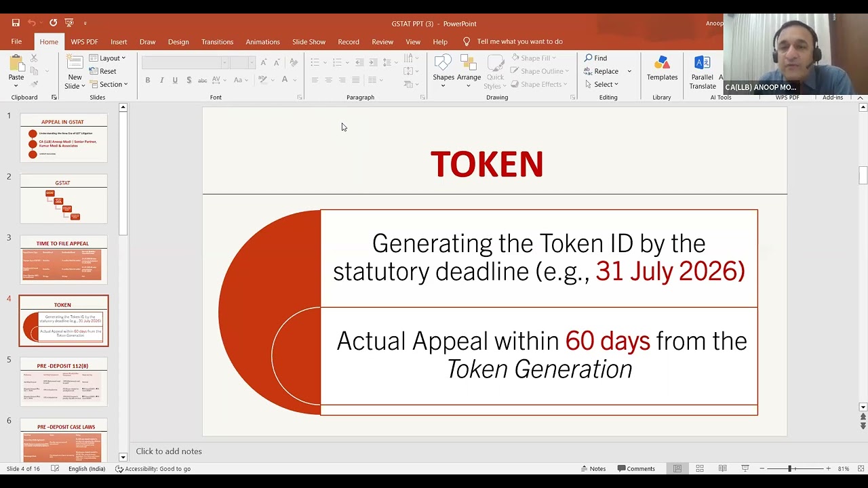Open the Layout dropdown

point(108,58)
